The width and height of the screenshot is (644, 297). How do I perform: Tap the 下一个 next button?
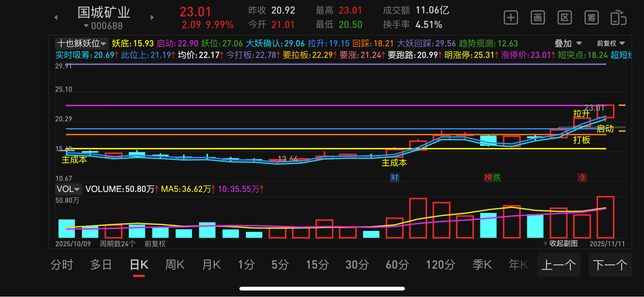[x=610, y=265]
